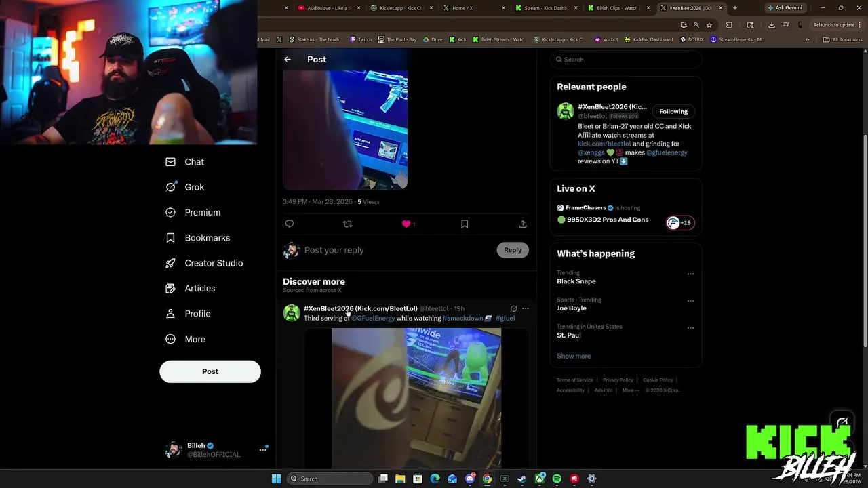Viewport: 868px width, 488px height.
Task: Go back using the Post header arrow
Action: [x=288, y=60]
